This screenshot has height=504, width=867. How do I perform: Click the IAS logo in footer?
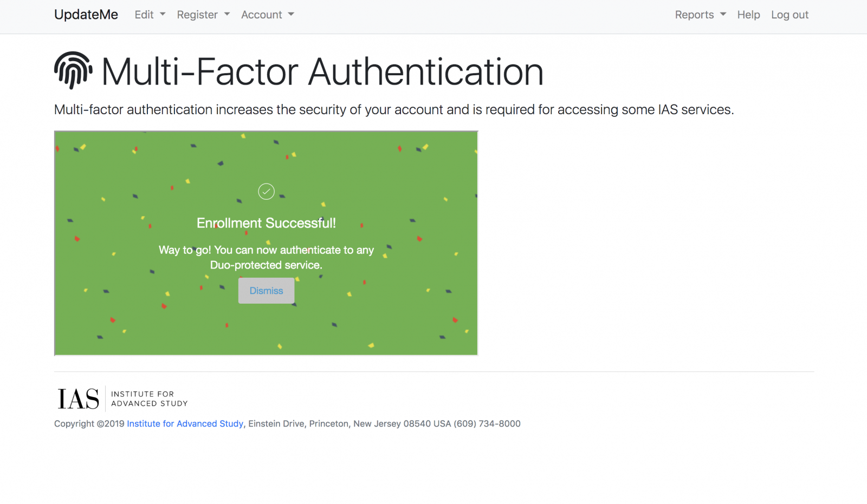pyautogui.click(x=79, y=399)
